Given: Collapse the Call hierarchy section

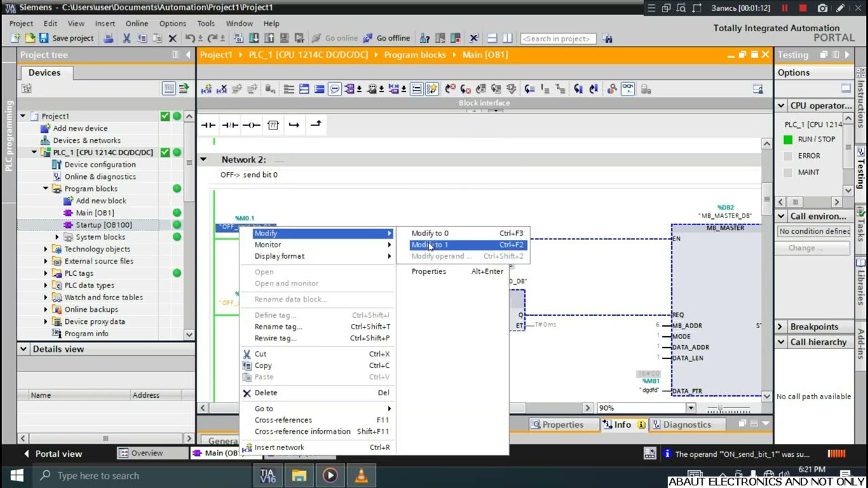Looking at the screenshot, I should 780,342.
